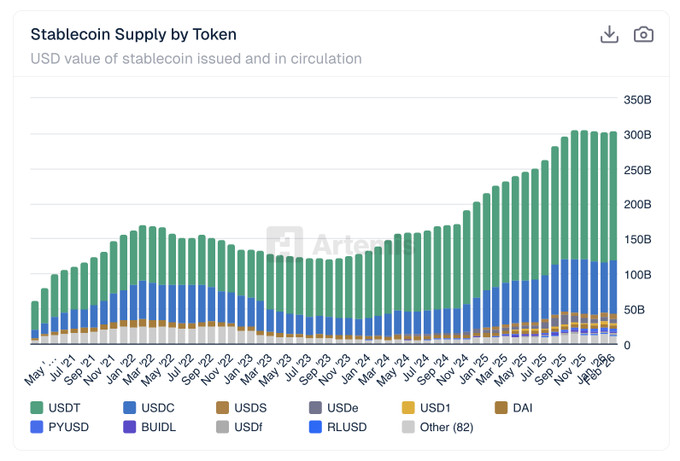Click the tallest bar near Nov '25
680x461 pixels.
(x=576, y=220)
